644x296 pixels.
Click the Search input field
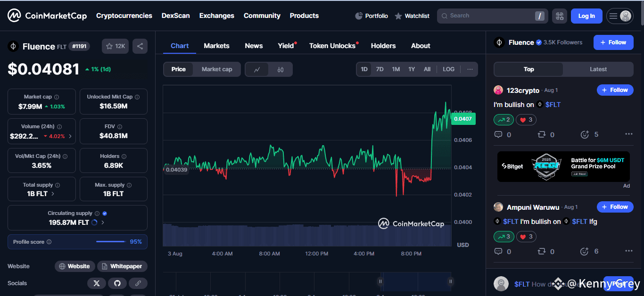492,16
